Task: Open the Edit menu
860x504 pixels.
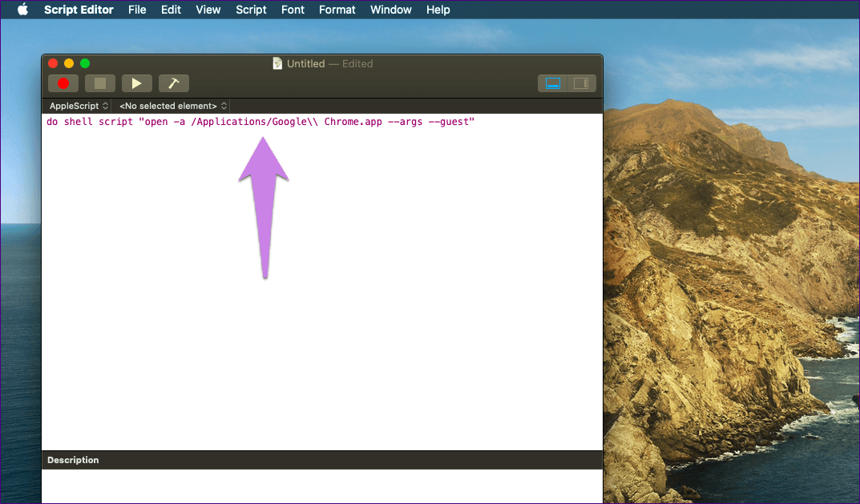Action: 172,10
